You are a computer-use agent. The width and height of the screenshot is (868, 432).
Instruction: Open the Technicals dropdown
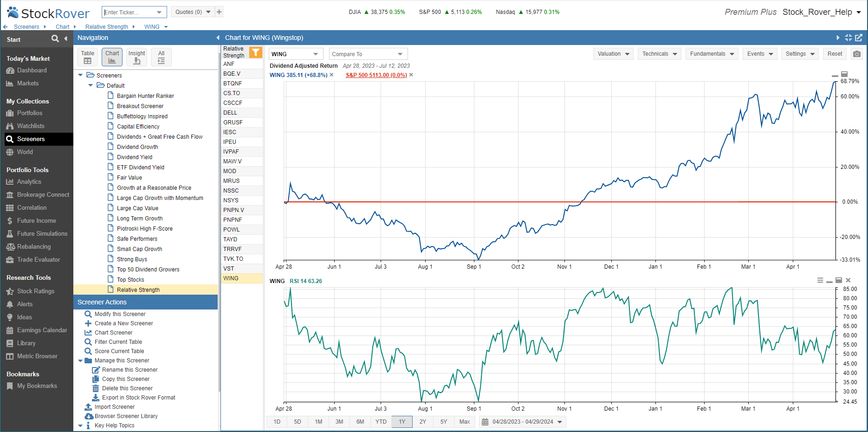point(659,54)
